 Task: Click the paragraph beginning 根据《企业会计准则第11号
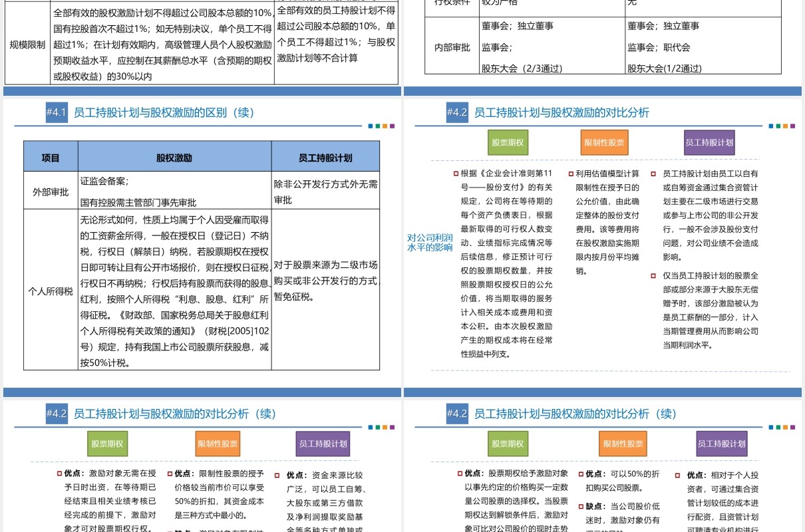coord(506,263)
